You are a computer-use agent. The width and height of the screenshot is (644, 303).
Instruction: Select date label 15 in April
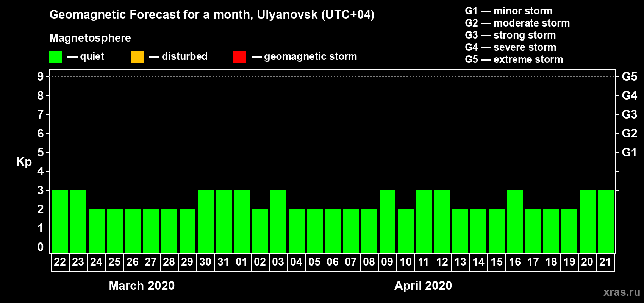pos(496,262)
